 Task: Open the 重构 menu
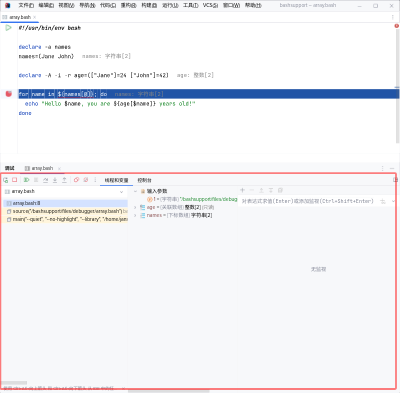129,5
